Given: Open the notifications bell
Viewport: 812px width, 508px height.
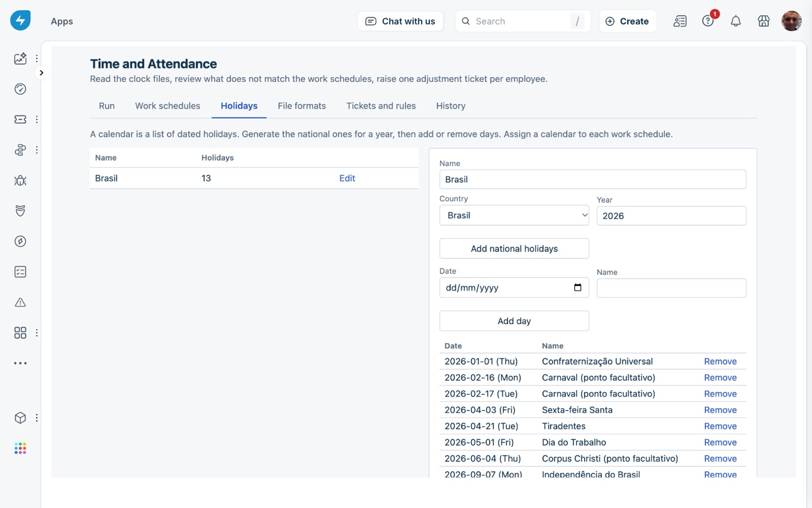Looking at the screenshot, I should [735, 21].
